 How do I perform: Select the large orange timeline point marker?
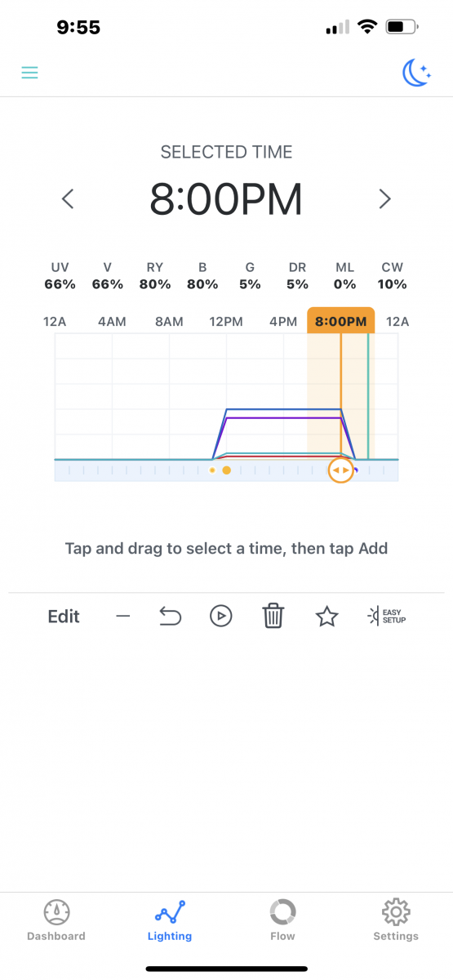(x=227, y=470)
